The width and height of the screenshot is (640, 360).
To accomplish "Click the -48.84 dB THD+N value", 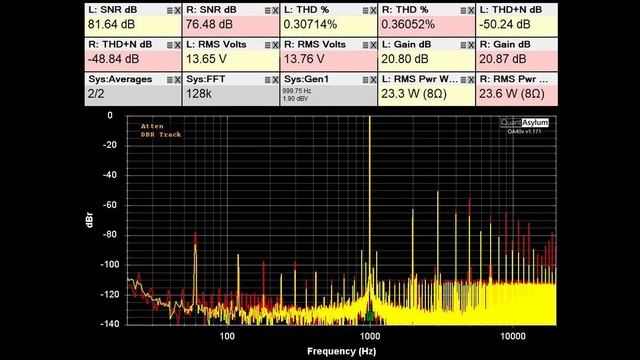I will (x=113, y=59).
